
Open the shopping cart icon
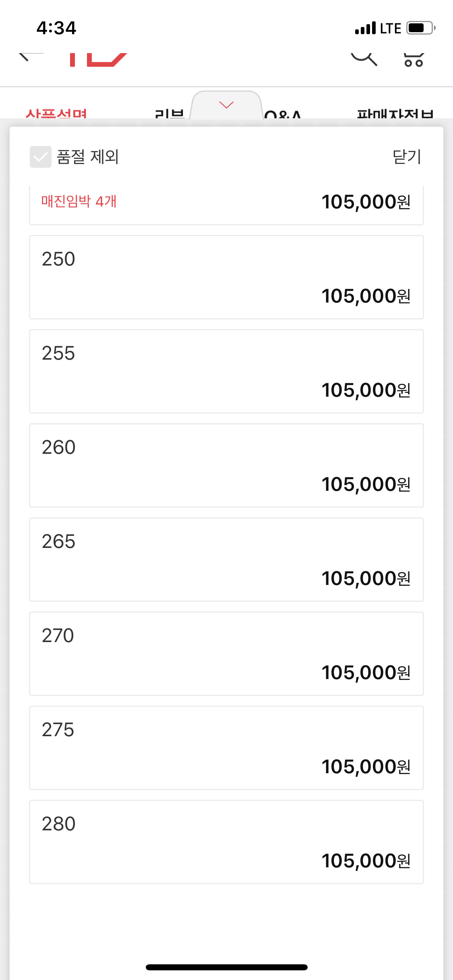click(414, 60)
